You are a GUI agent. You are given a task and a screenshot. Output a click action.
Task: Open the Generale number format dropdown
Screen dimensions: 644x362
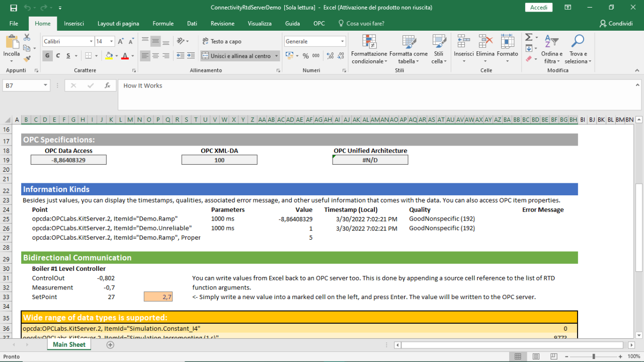[x=343, y=41]
